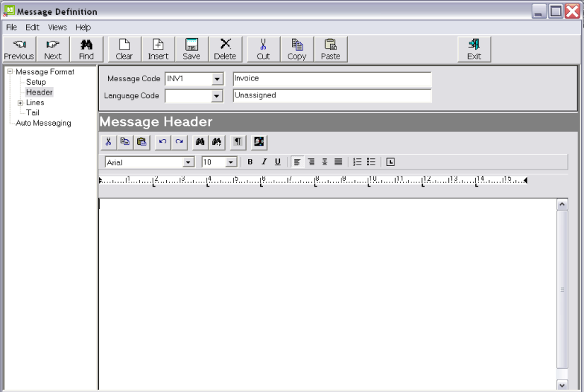Viewport: 584px width, 392px height.
Task: Copy using the editor toolbar icon
Action: click(x=124, y=142)
